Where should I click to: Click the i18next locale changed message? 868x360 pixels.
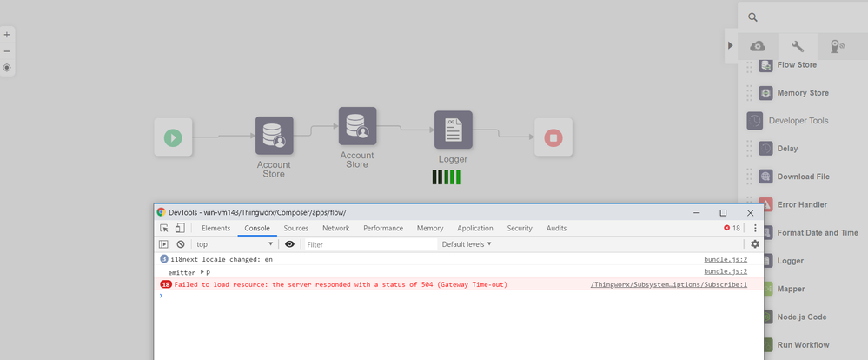[x=222, y=259]
